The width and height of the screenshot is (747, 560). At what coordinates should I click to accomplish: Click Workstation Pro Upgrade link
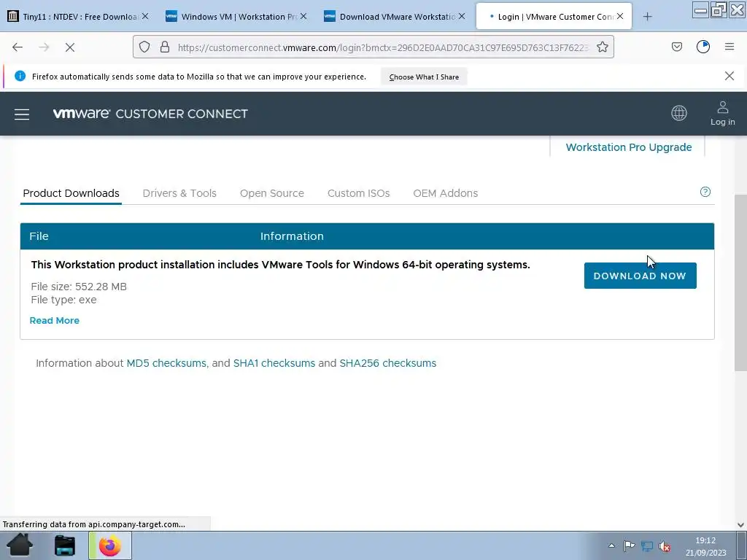tap(629, 147)
